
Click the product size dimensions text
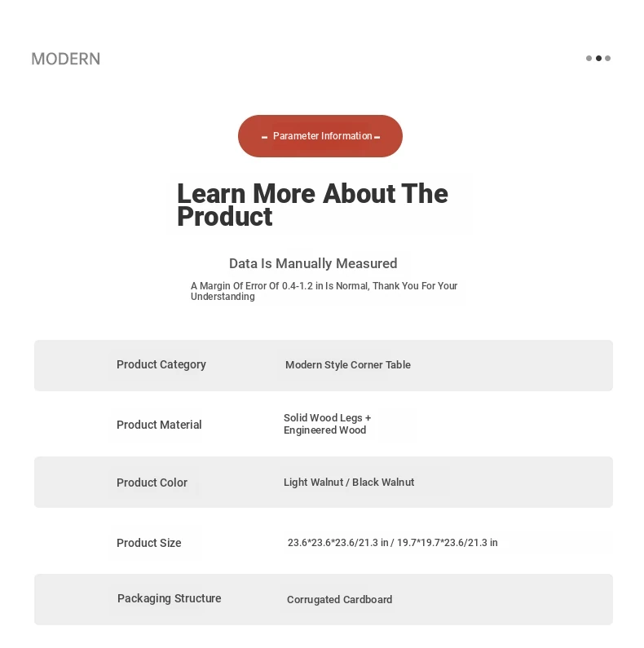pos(393,543)
